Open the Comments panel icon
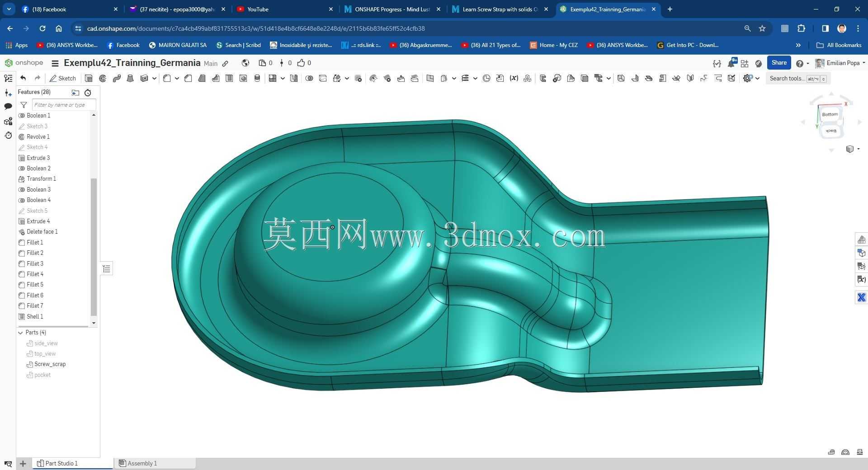 pyautogui.click(x=8, y=107)
